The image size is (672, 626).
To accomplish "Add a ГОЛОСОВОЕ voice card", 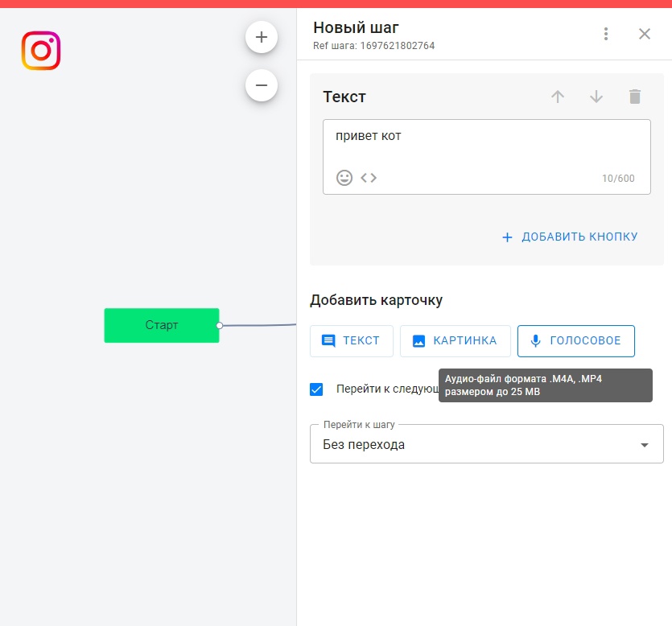I will click(575, 341).
